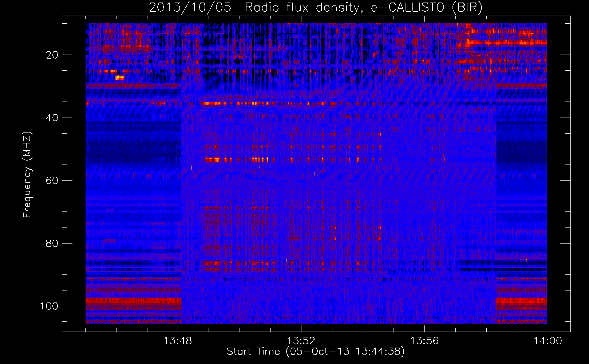Screen dimensions: 589x364
Task: Click the '60' frequency tick label
Action: [x=52, y=181]
